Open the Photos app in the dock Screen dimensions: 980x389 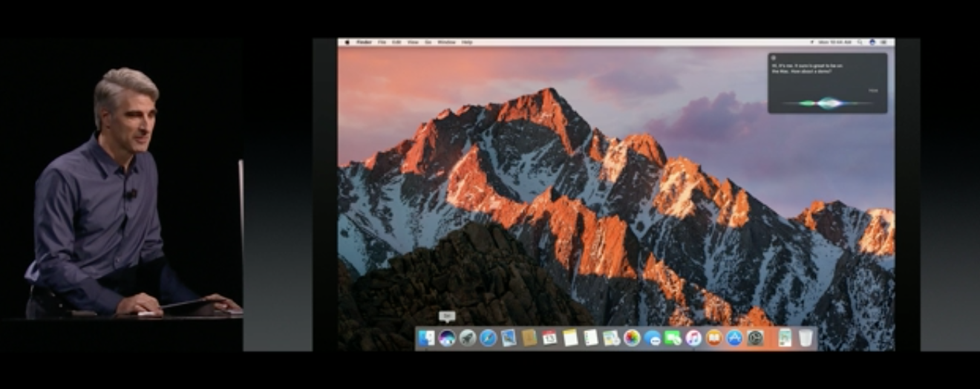632,339
